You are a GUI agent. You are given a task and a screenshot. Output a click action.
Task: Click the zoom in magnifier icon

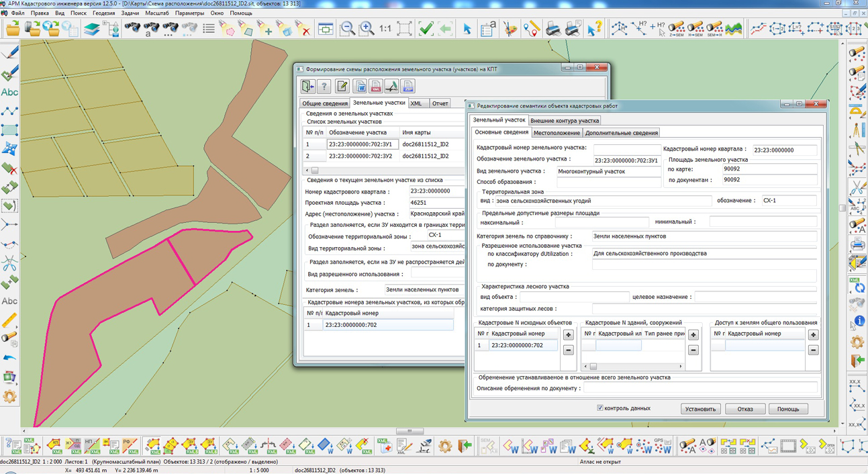coord(367,28)
